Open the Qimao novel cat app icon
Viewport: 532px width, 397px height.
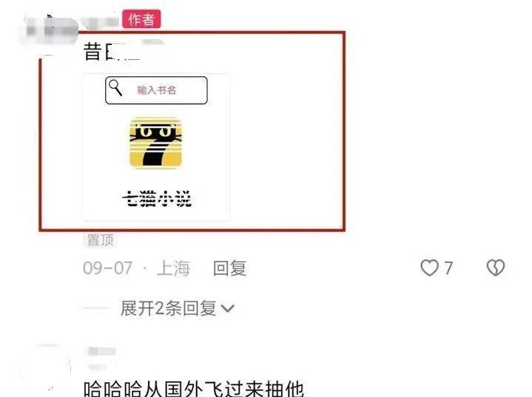155,142
